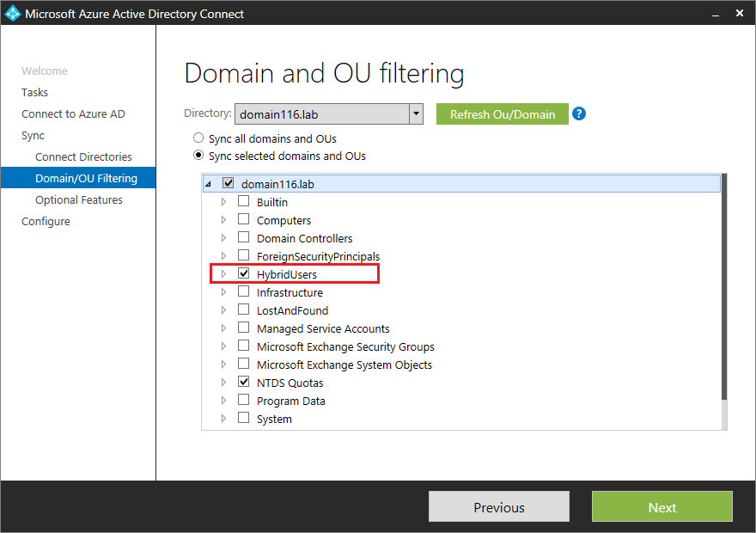Select the Program Data tree label
The width and height of the screenshot is (756, 533).
[290, 401]
